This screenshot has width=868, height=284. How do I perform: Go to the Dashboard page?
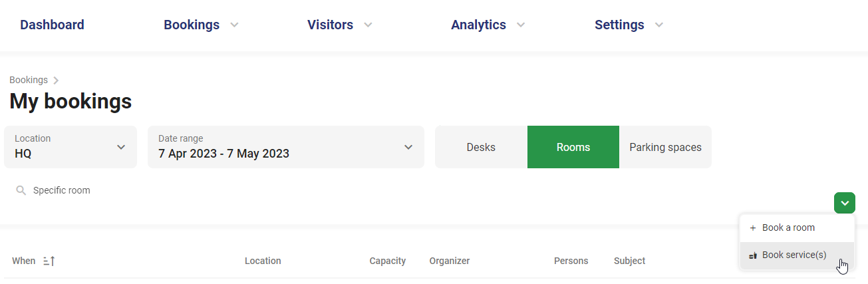pos(52,25)
